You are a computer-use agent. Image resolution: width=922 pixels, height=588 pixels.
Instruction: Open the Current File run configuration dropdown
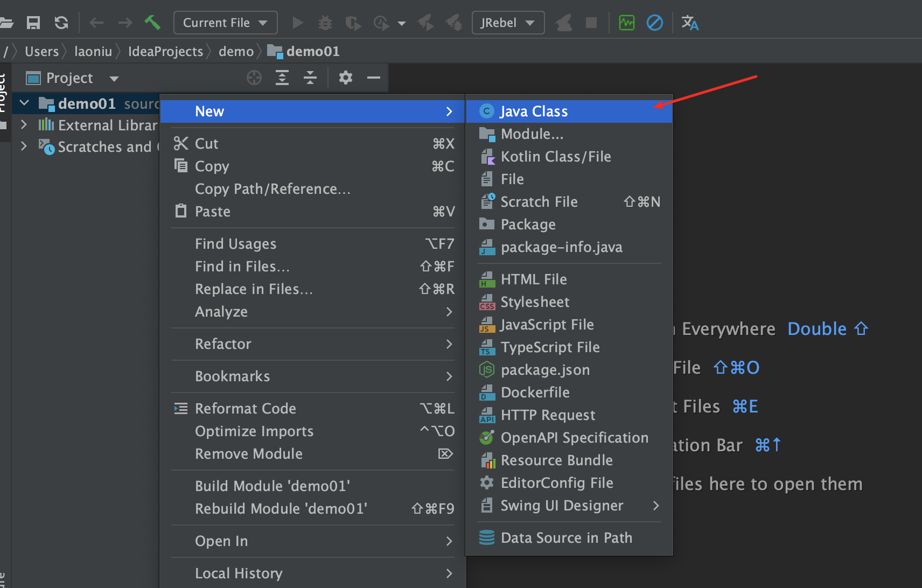pos(225,23)
